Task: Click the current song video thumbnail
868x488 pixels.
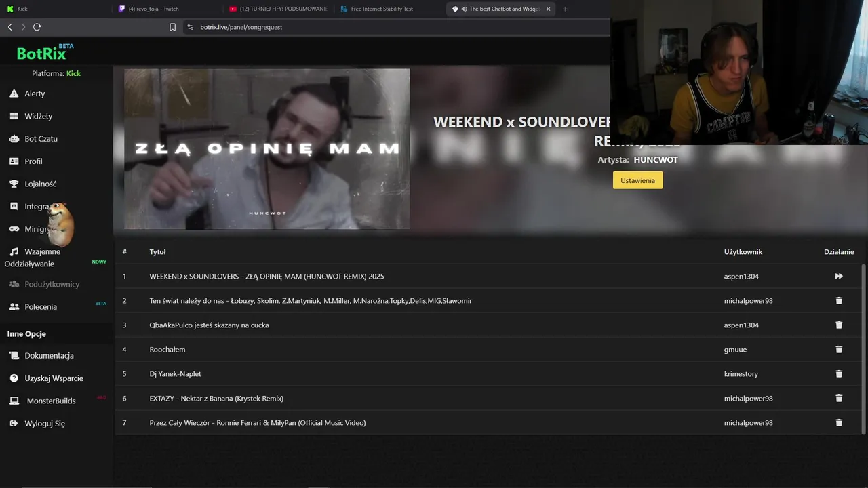Action: pyautogui.click(x=267, y=149)
